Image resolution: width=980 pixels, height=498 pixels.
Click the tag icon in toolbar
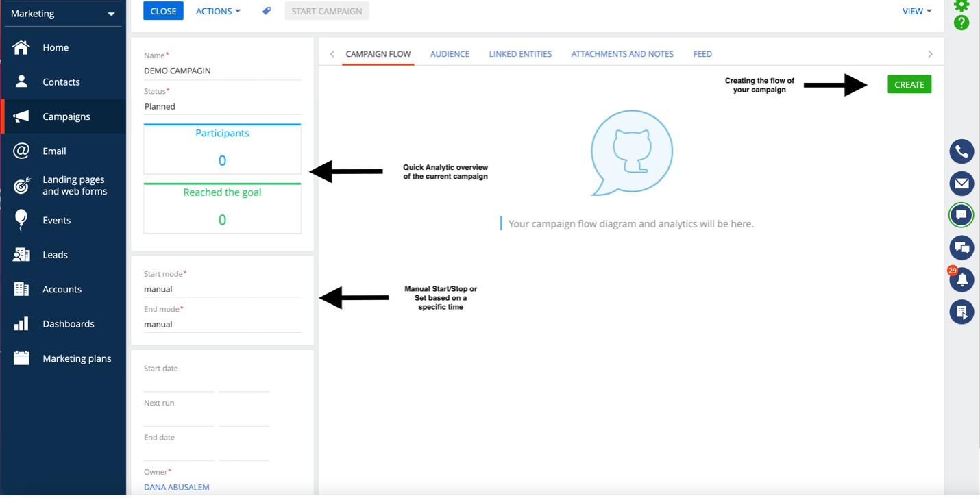point(267,11)
